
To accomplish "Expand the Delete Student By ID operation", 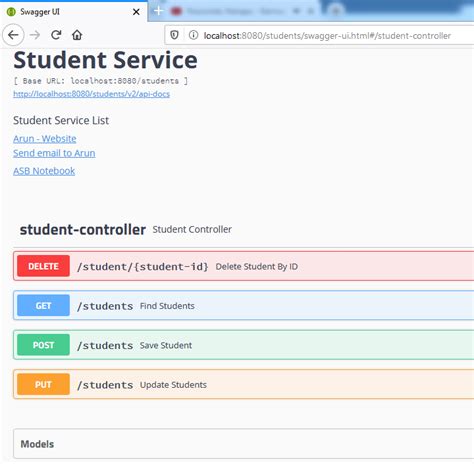I will pyautogui.click(x=243, y=266).
